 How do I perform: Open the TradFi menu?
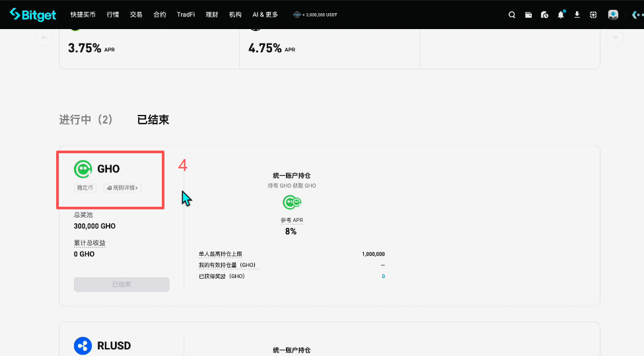(186, 15)
